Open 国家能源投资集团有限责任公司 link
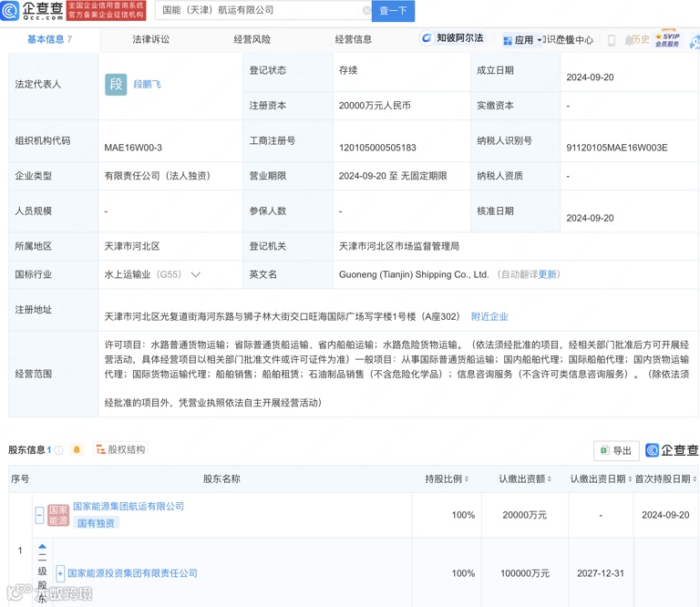700x607 pixels. click(x=132, y=573)
